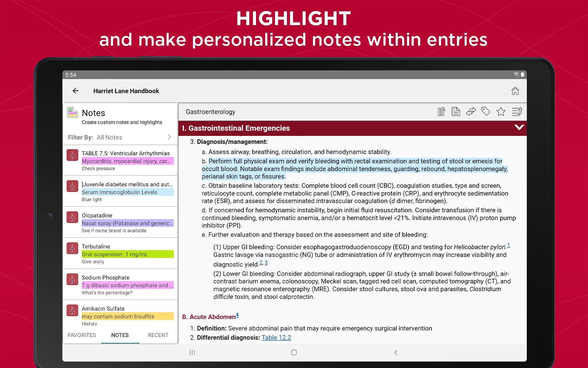Toggle the favorite star for Gastroenterology
The height and width of the screenshot is (368, 588).
coord(501,112)
